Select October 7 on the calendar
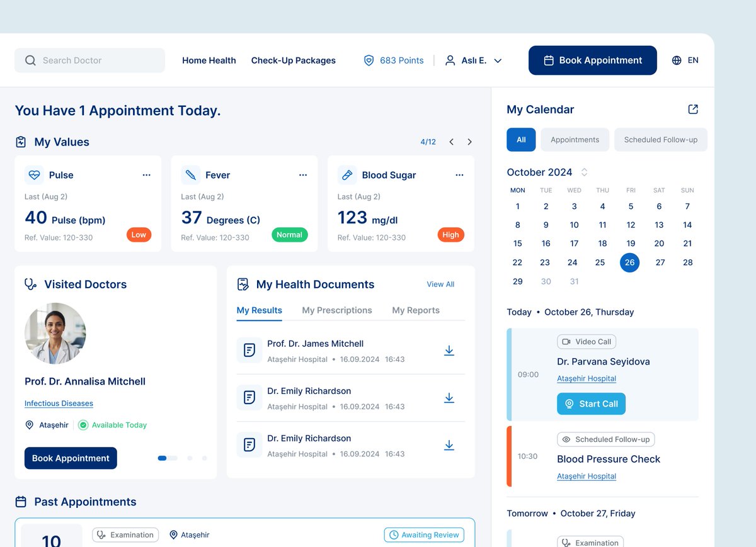The width and height of the screenshot is (756, 547). click(x=687, y=206)
